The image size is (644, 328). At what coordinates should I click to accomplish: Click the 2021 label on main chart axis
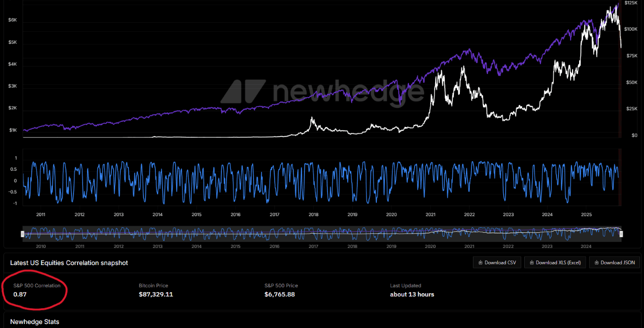tap(431, 214)
